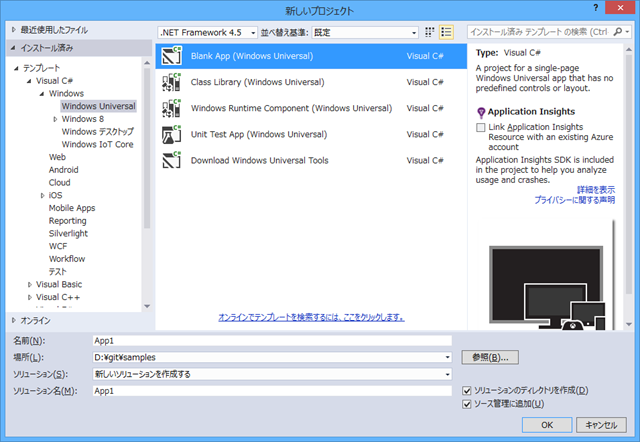Screen dimensions: 640x442
Task: Select Workflow category
Action: point(67,259)
